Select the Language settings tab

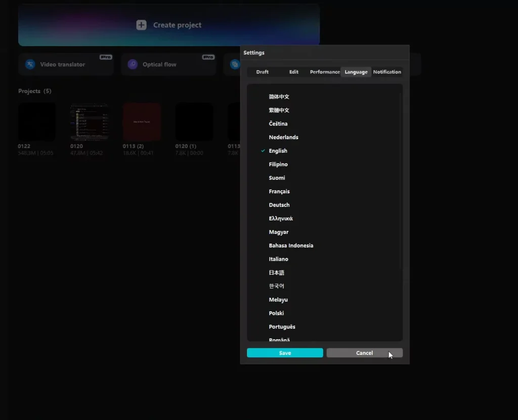356,72
